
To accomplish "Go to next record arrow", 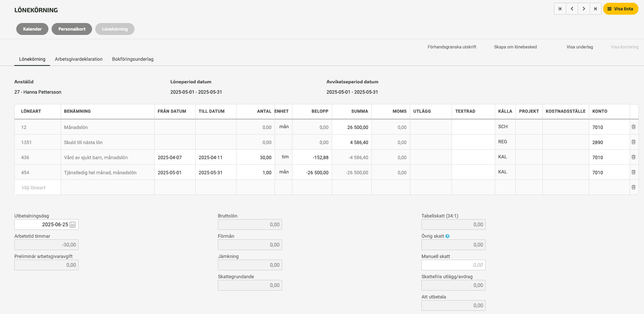I will (x=584, y=9).
